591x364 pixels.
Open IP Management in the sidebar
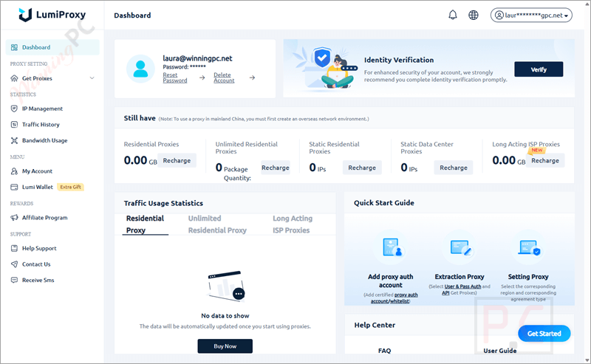42,109
